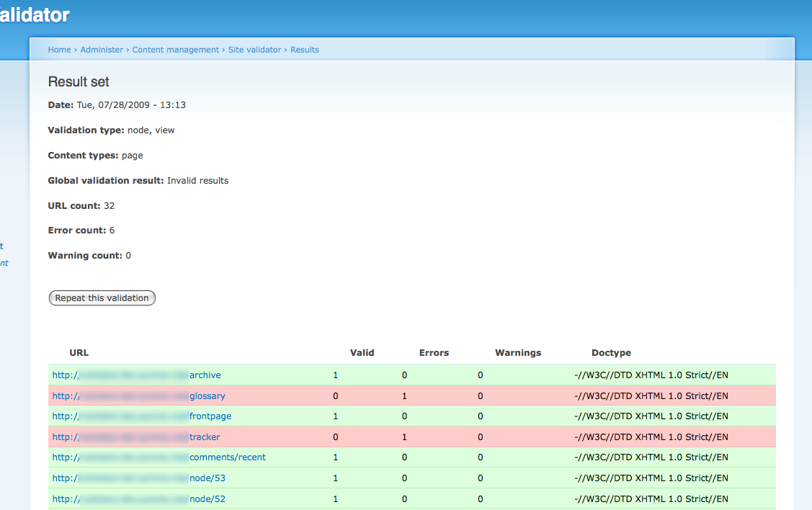This screenshot has height=510, width=812.
Task: Open Site validator breadcrumb link
Action: tap(254, 50)
